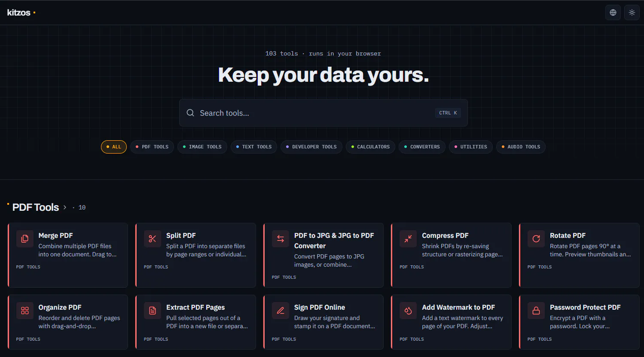Open the Password Protect PDF title
The image size is (644, 357).
(585, 308)
